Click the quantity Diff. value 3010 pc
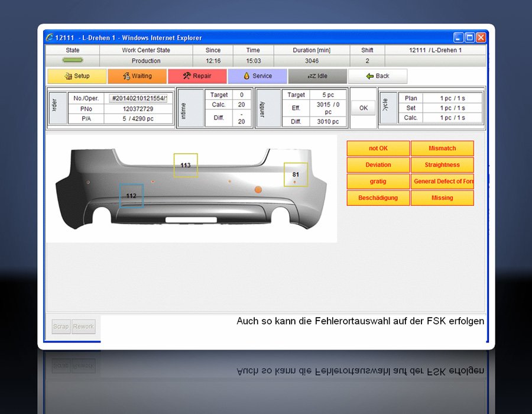Viewport: 532px width, 414px height. coord(327,121)
